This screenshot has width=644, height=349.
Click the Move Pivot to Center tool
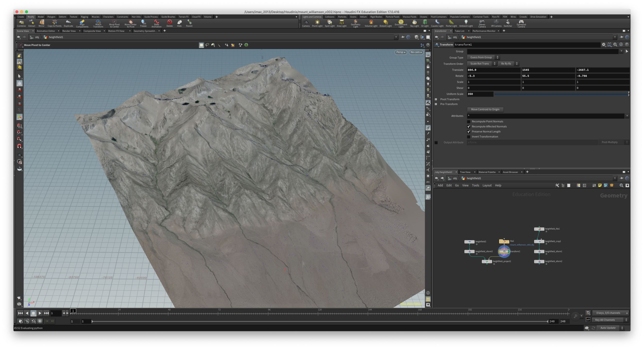[114, 24]
